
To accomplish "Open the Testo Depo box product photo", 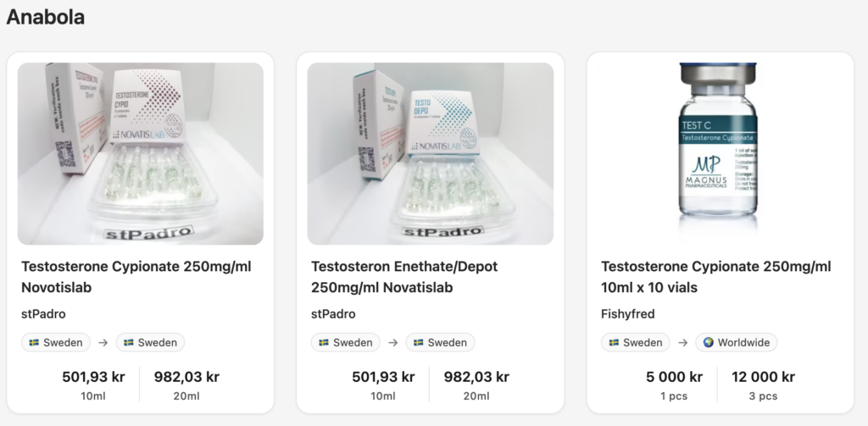I will point(431,153).
